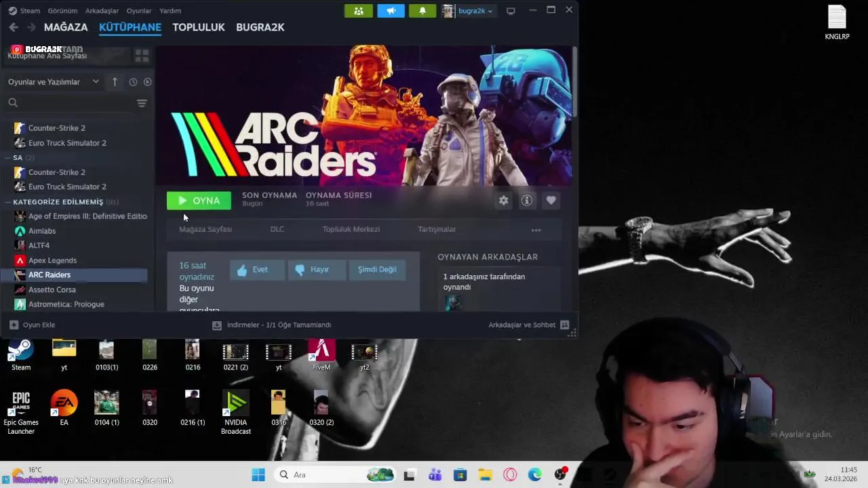Open Oyunlar ve Yazılımlar dropdown
868x488 pixels.
pos(53,82)
